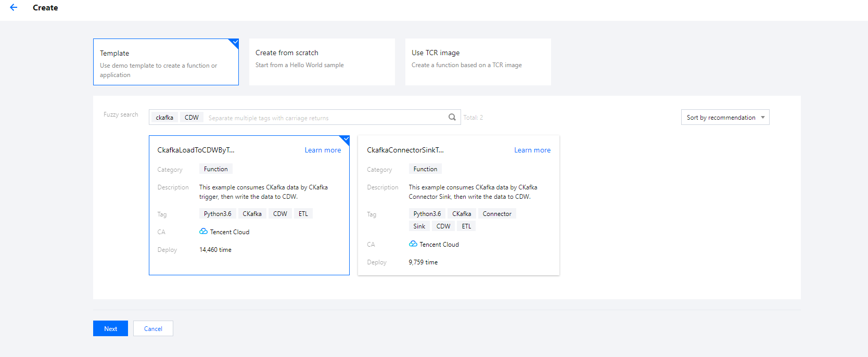This screenshot has height=357, width=868.
Task: Click the CDW search tag in search box
Action: [192, 118]
